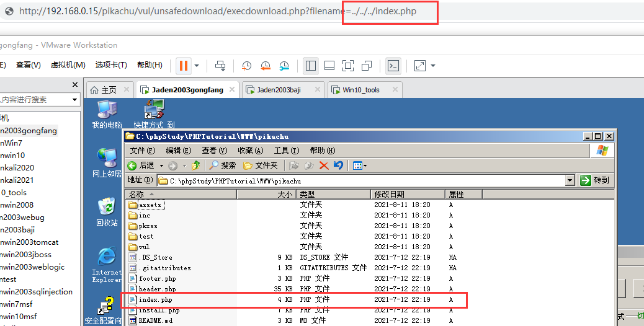Toggle the thumbnail bar view button
The image size is (644, 326).
pyautogui.click(x=329, y=66)
